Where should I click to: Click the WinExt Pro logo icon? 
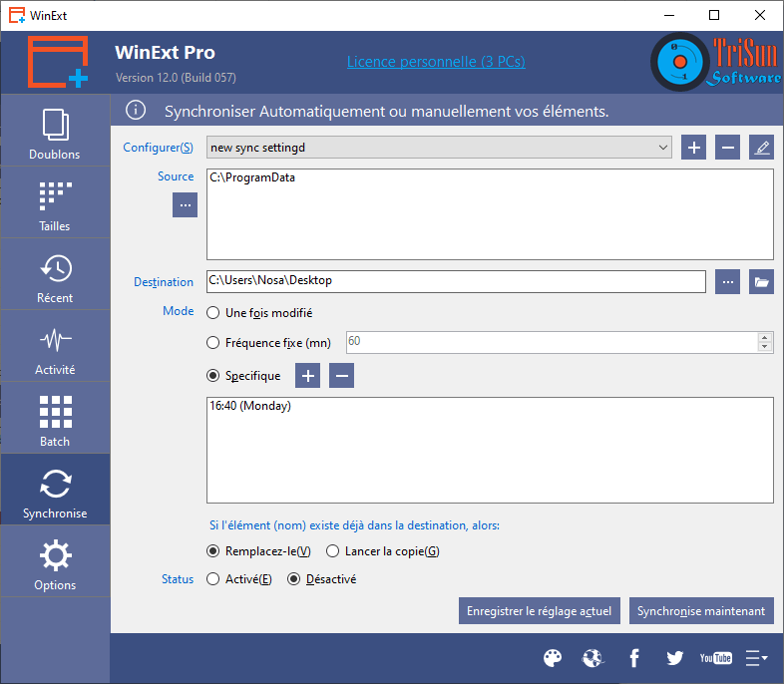[58, 62]
